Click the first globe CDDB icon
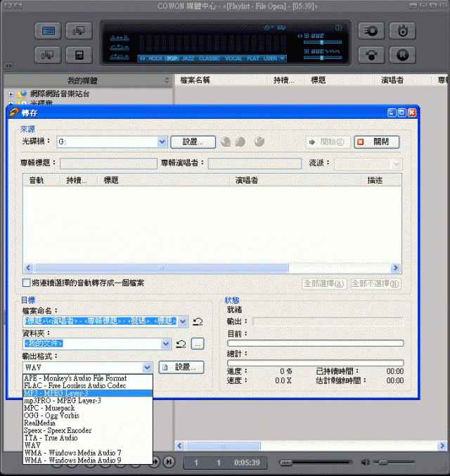450x476 pixels. point(226,142)
